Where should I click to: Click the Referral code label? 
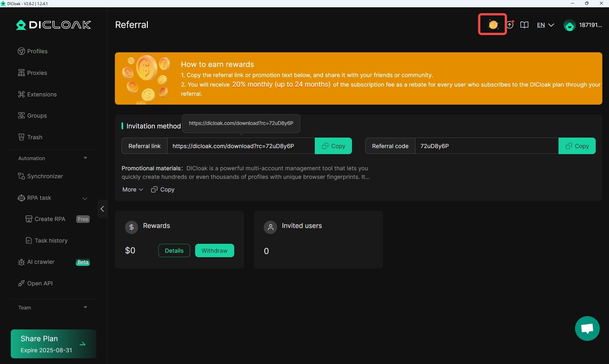tap(390, 146)
